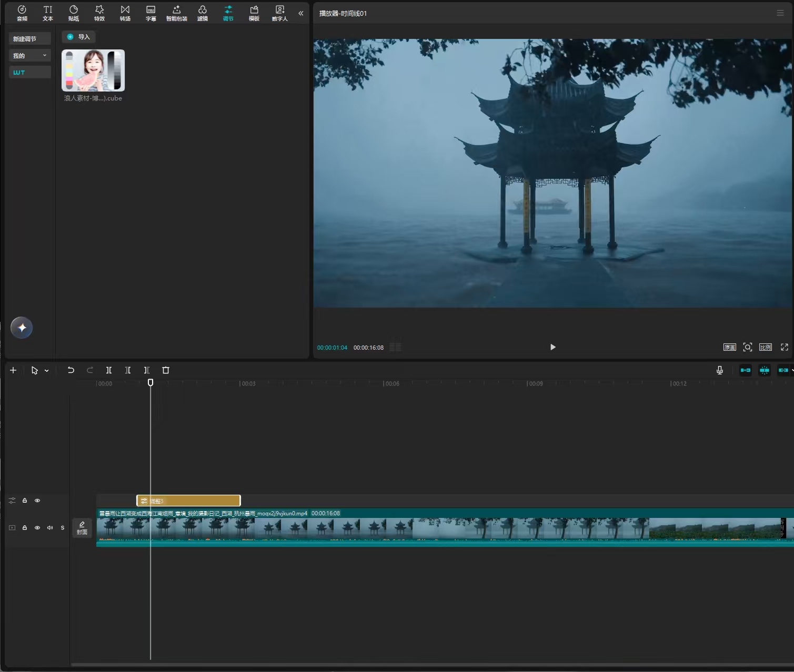The image size is (794, 672).
Task: Play the preview video
Action: (552, 347)
